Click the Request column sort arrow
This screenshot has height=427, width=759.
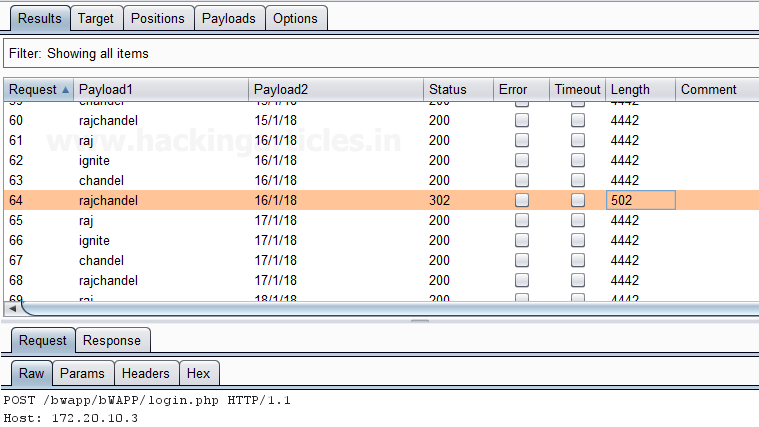click(65, 90)
